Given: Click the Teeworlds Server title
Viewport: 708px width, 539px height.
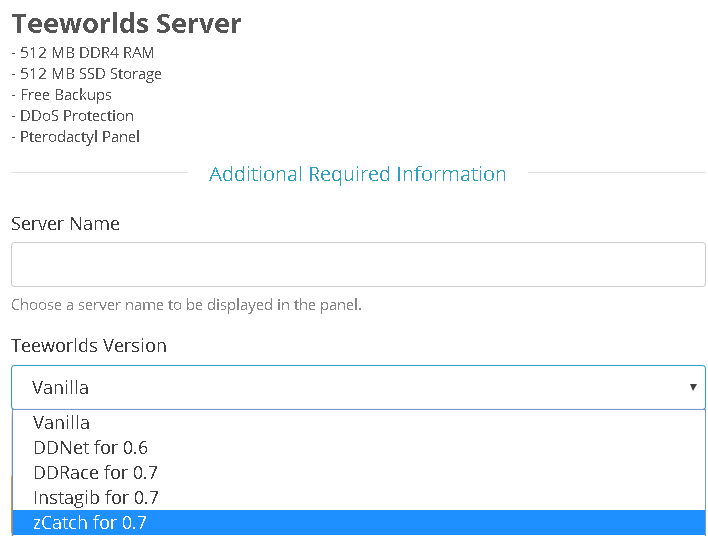Looking at the screenshot, I should tap(126, 23).
